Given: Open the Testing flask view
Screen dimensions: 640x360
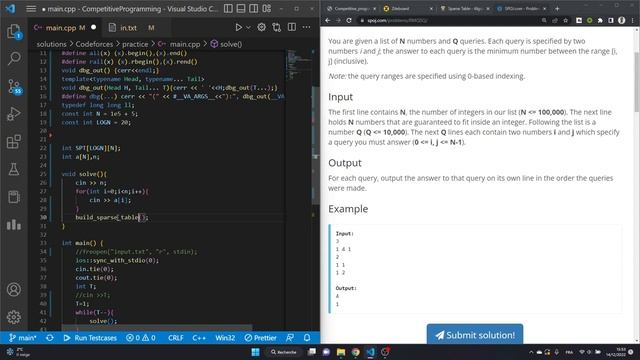Looking at the screenshot, I should click(x=14, y=169).
